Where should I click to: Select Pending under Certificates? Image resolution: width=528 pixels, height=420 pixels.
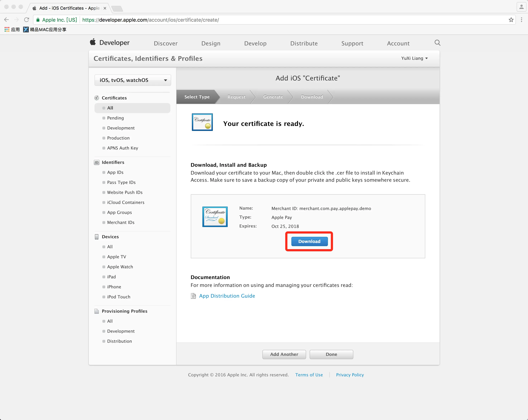pos(115,118)
